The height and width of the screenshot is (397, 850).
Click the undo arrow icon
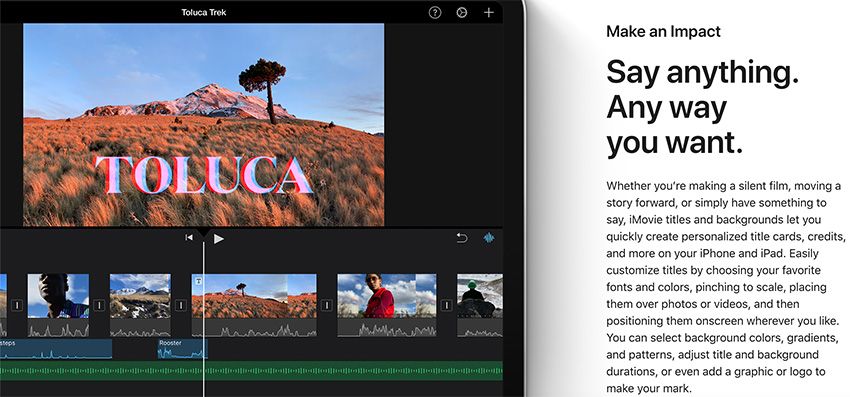(461, 238)
